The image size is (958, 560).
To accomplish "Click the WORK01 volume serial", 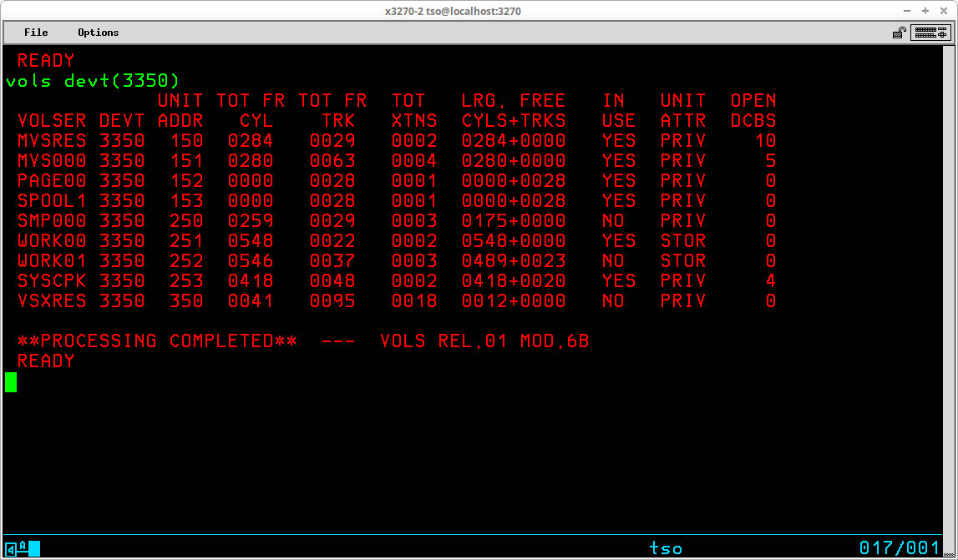I will point(52,260).
